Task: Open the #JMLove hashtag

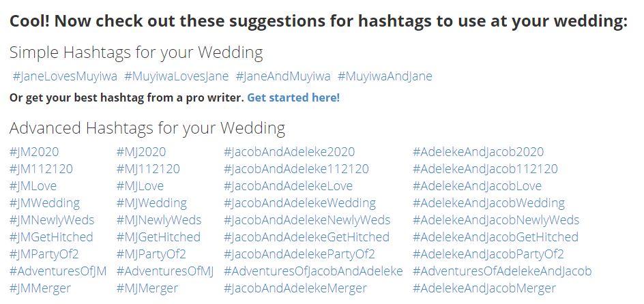Action: (33, 186)
